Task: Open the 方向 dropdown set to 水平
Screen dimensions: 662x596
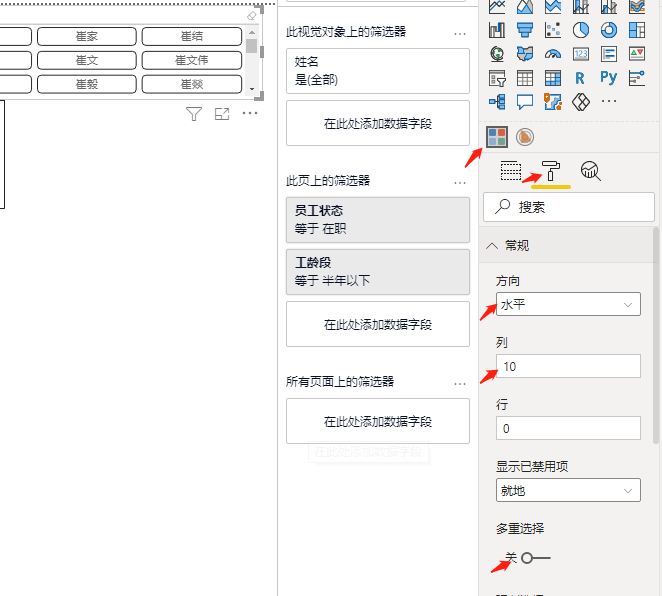Action: (x=568, y=304)
